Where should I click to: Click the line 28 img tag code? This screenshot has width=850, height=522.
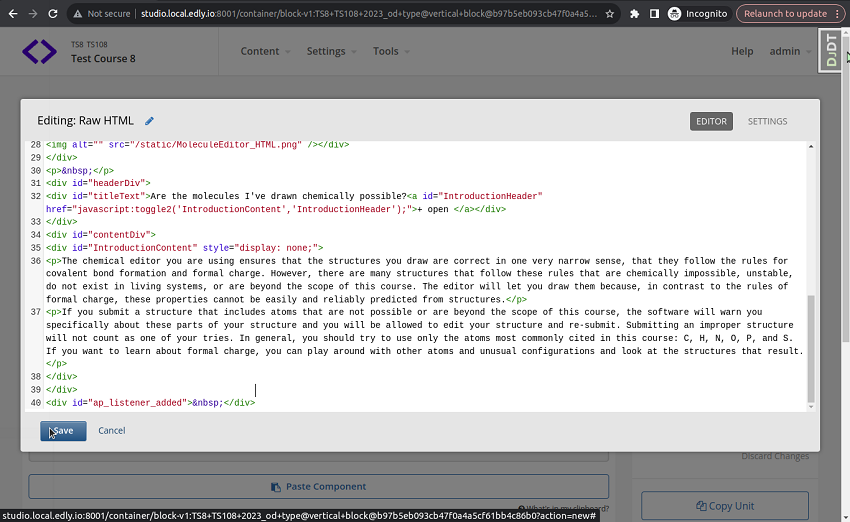(197, 145)
